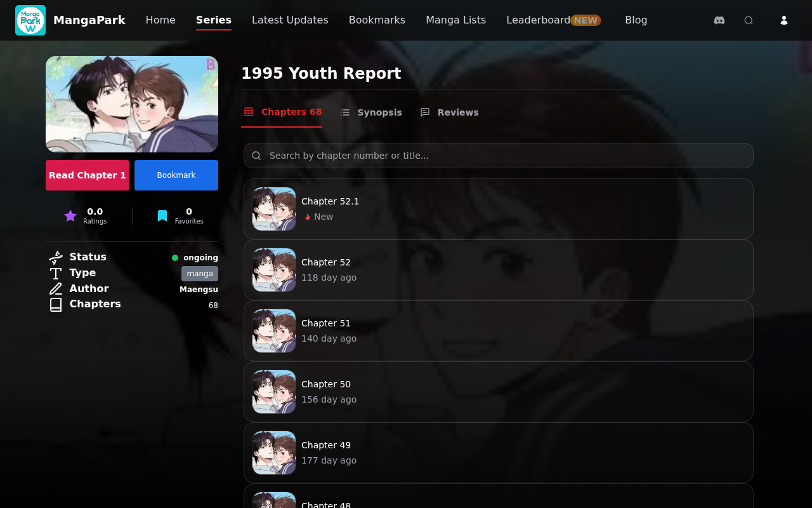Viewport: 812px width, 508px height.
Task: Open Chapter 50 thumbnail
Action: pyautogui.click(x=274, y=392)
